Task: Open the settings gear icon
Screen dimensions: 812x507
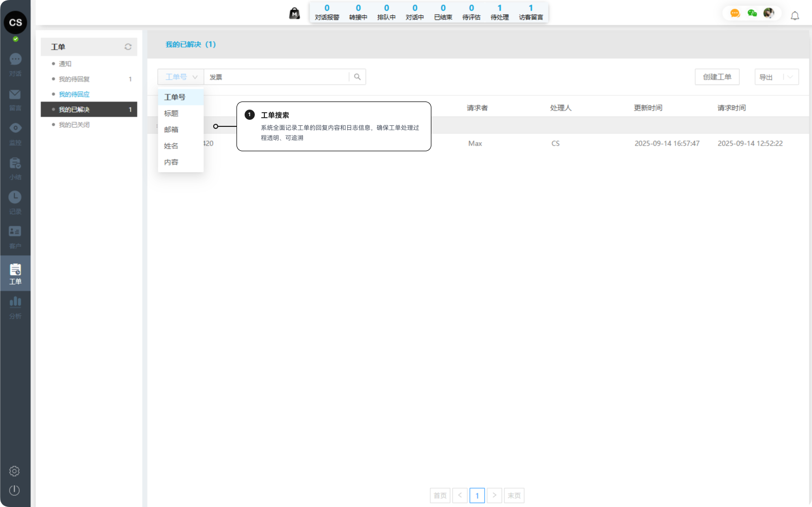Action: [15, 471]
